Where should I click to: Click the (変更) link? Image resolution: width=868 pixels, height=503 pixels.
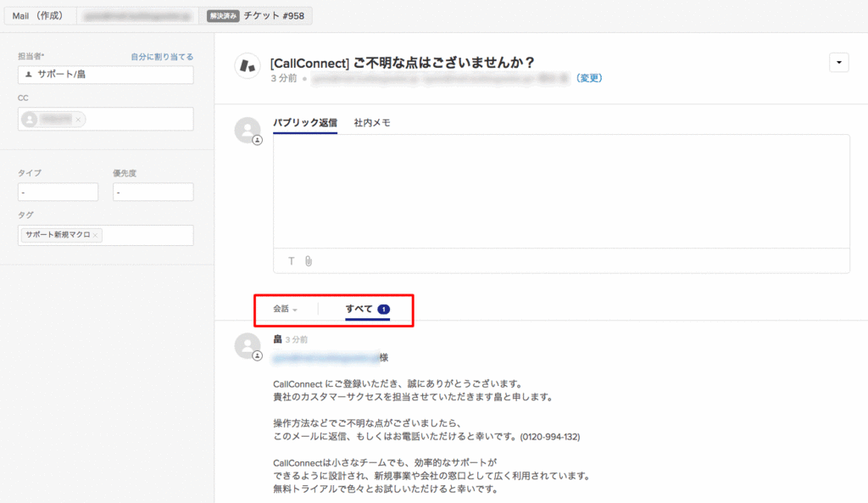589,78
